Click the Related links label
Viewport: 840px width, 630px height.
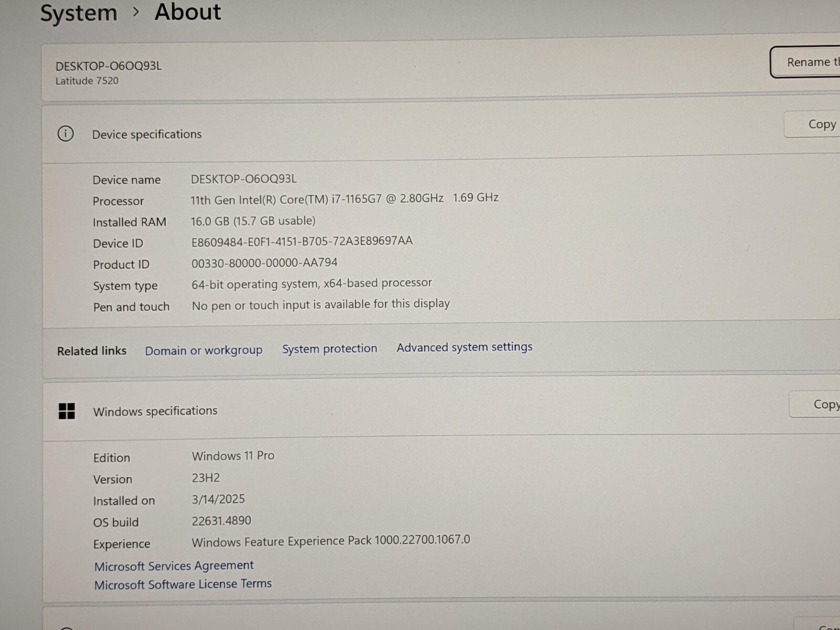coord(92,351)
